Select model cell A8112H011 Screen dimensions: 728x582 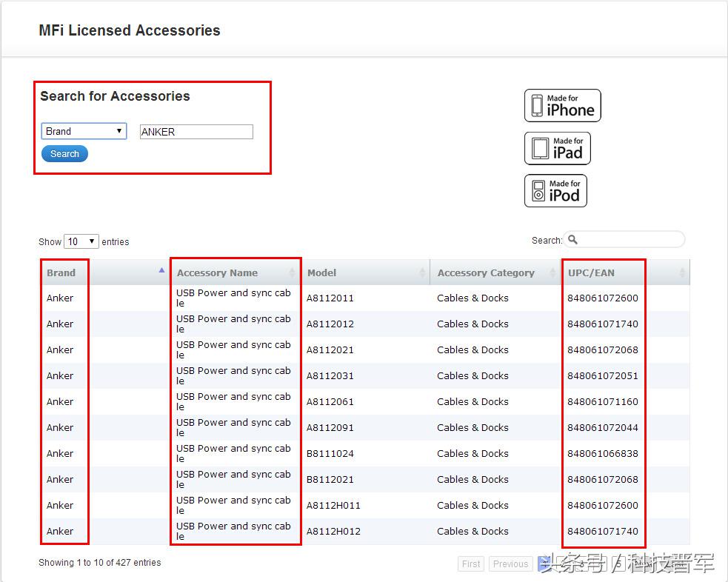(x=333, y=506)
